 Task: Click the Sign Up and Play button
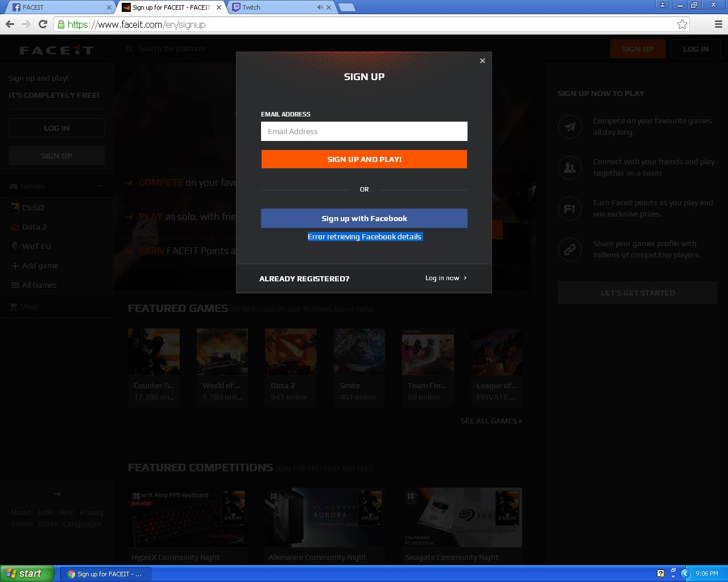click(x=364, y=159)
